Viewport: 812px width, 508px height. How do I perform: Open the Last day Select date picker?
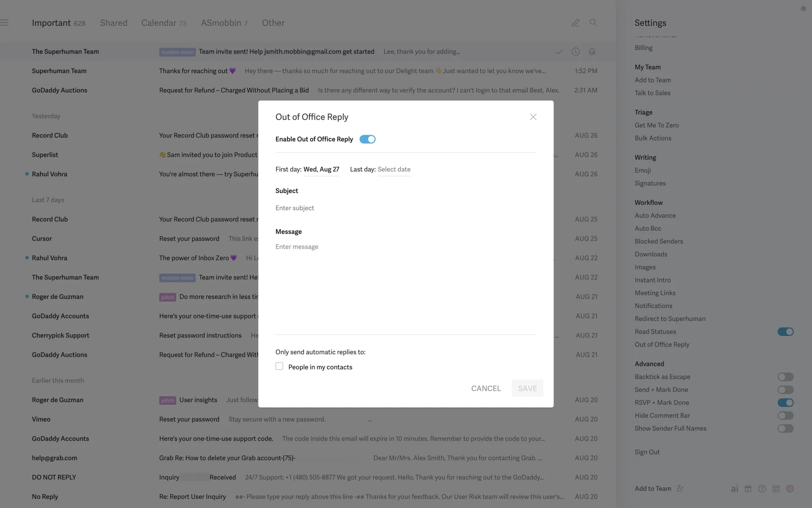click(394, 169)
